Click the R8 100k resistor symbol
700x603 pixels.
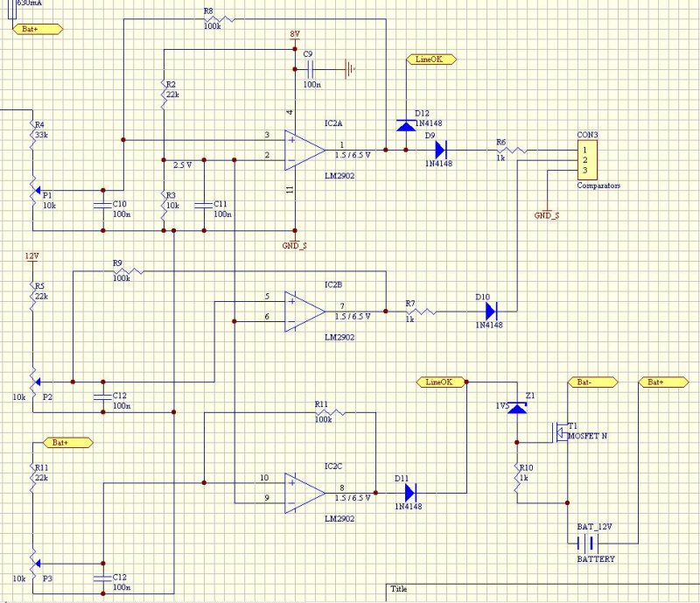tap(219, 18)
